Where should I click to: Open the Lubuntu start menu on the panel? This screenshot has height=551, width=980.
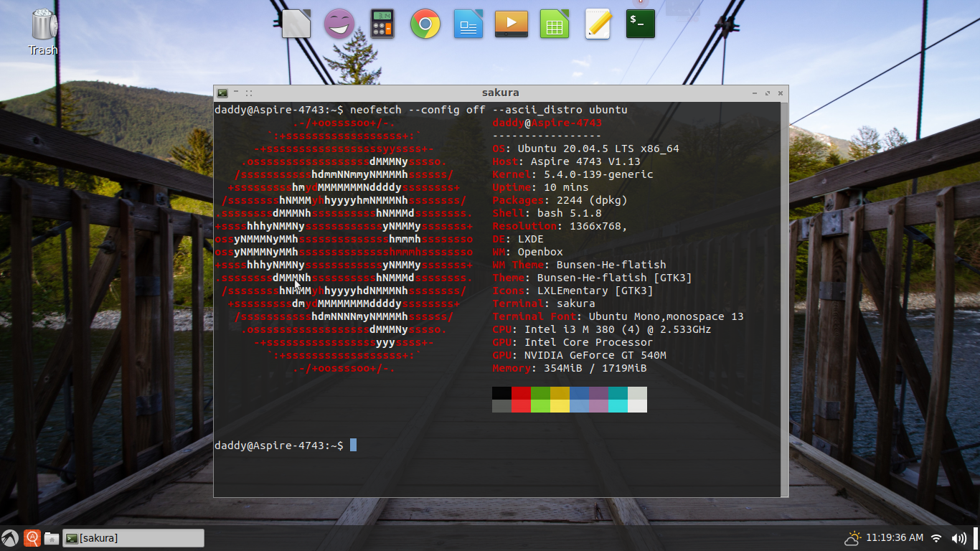[10, 538]
